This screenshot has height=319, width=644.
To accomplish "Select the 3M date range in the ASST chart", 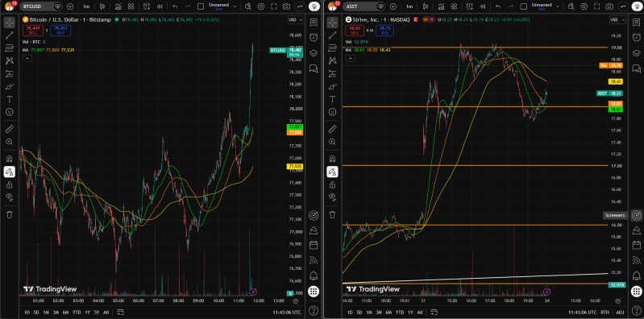I will coord(378,313).
